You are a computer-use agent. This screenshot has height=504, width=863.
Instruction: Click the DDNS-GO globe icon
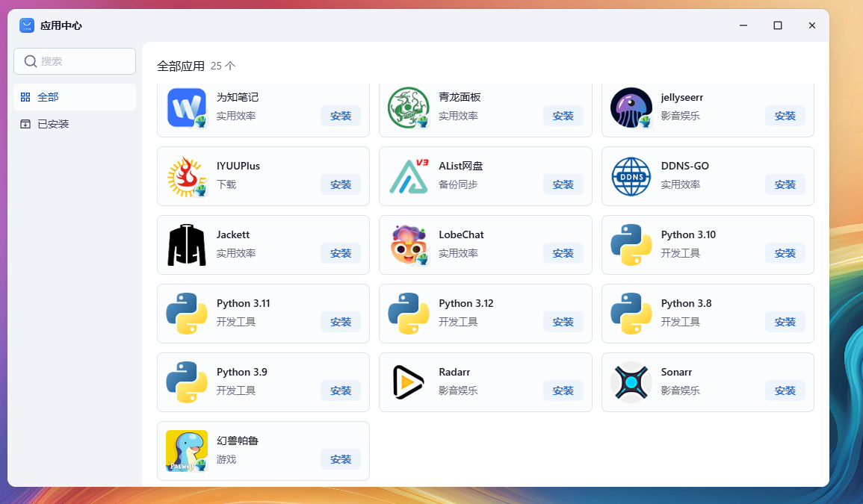pyautogui.click(x=631, y=176)
